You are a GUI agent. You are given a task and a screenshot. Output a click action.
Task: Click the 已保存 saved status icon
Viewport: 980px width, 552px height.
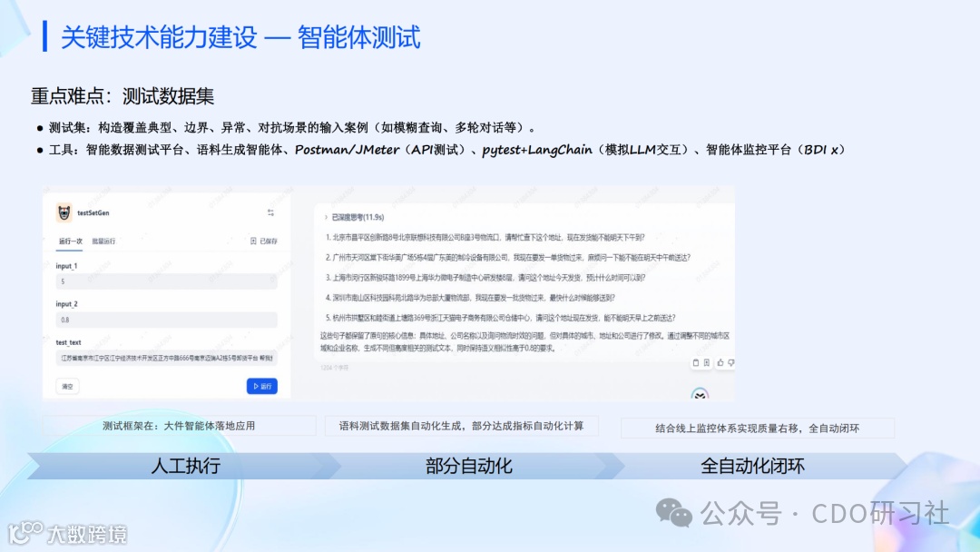click(x=253, y=241)
